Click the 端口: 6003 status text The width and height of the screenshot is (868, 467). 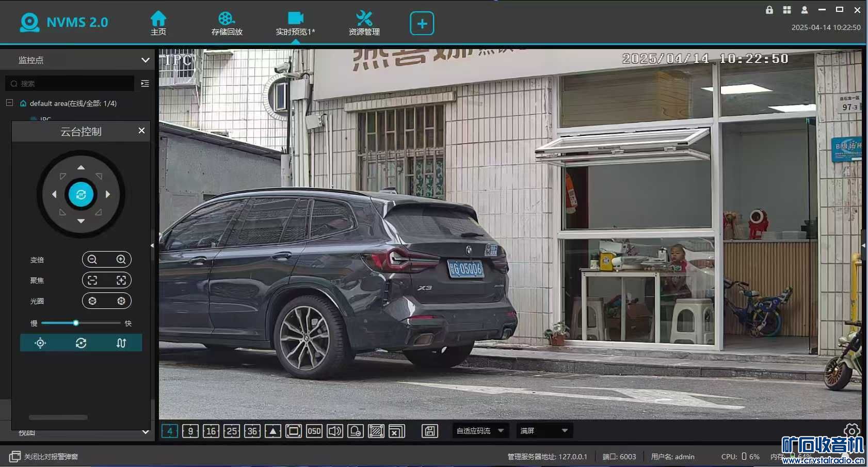coord(619,457)
